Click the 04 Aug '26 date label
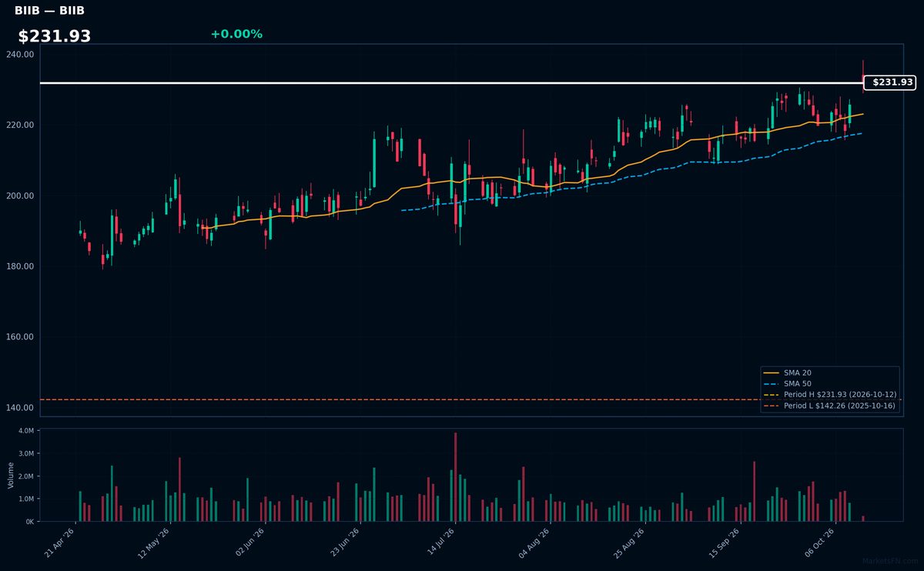The height and width of the screenshot is (571, 924). tap(534, 544)
